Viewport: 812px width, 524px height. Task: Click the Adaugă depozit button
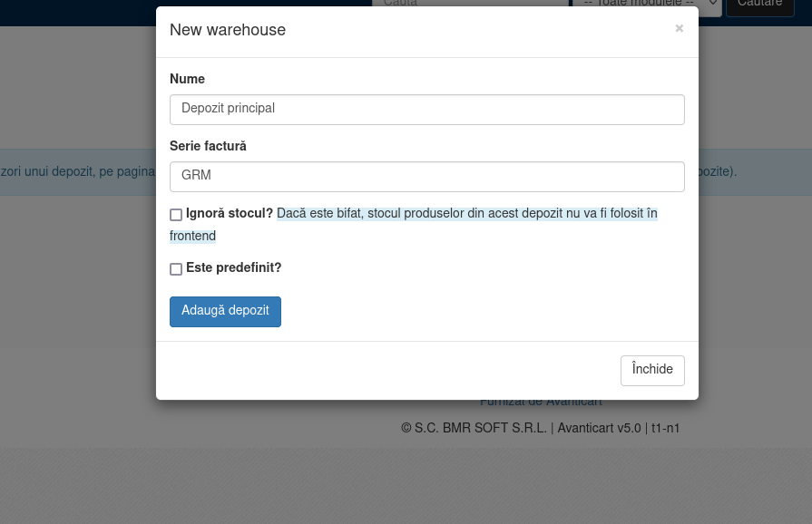[x=225, y=311]
